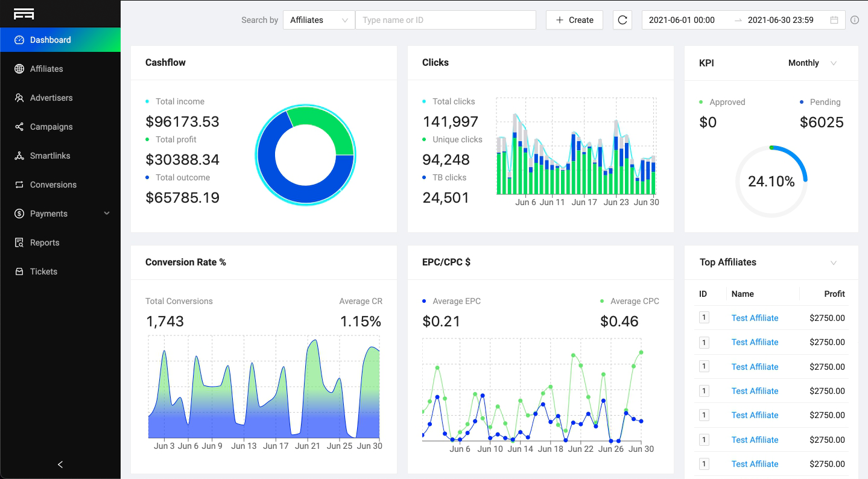Click start date 2021-06-01 00:00
Viewport: 868px width, 479px height.
pyautogui.click(x=682, y=20)
